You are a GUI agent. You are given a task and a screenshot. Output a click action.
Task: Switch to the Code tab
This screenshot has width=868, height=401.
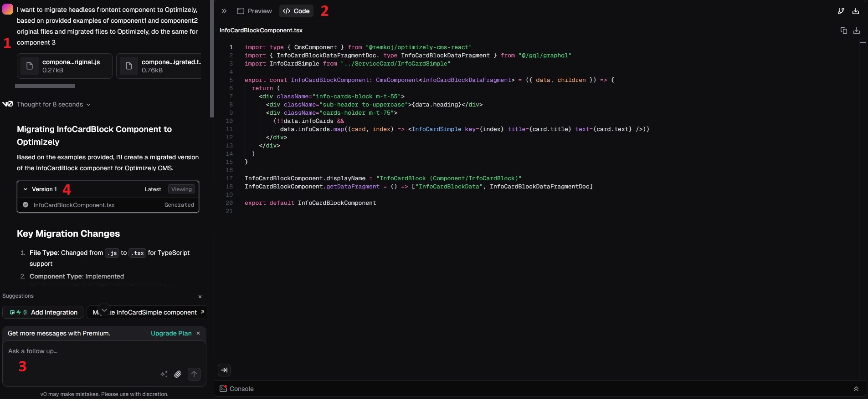pyautogui.click(x=296, y=11)
